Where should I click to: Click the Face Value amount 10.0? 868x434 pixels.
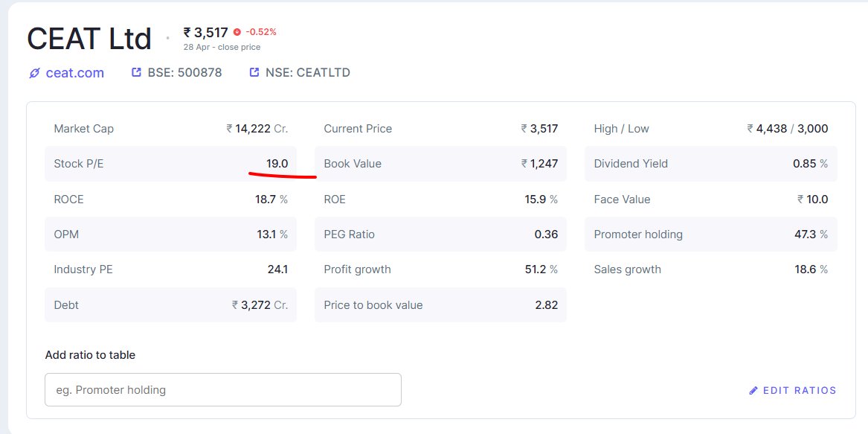point(813,199)
